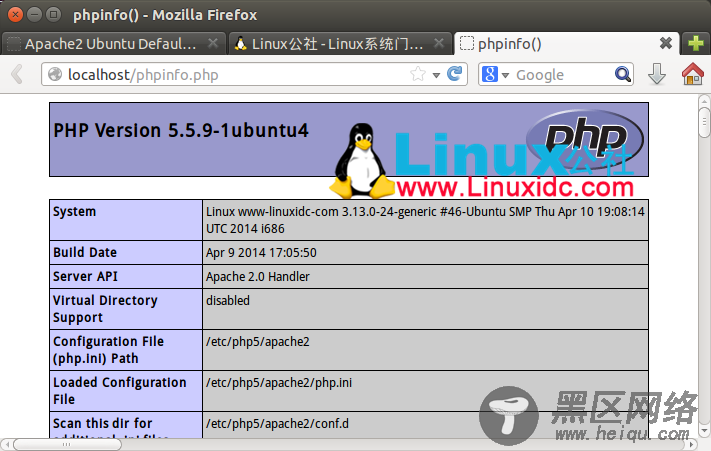Click the window close button
711x451 pixels.
coord(15,15)
